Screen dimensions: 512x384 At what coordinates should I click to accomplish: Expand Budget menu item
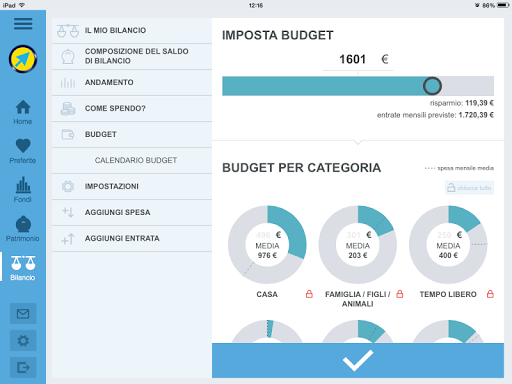click(x=132, y=134)
